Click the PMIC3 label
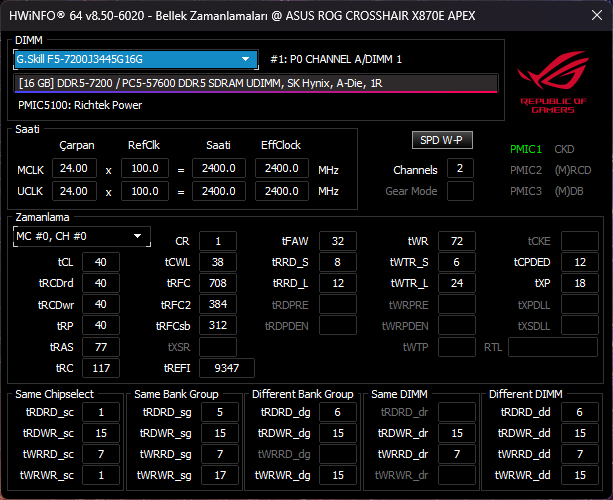 (x=526, y=191)
